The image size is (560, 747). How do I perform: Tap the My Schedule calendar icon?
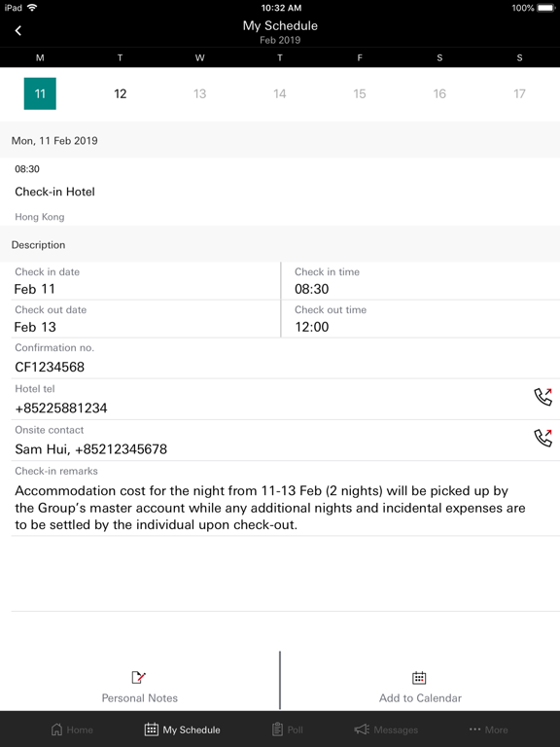tap(152, 729)
